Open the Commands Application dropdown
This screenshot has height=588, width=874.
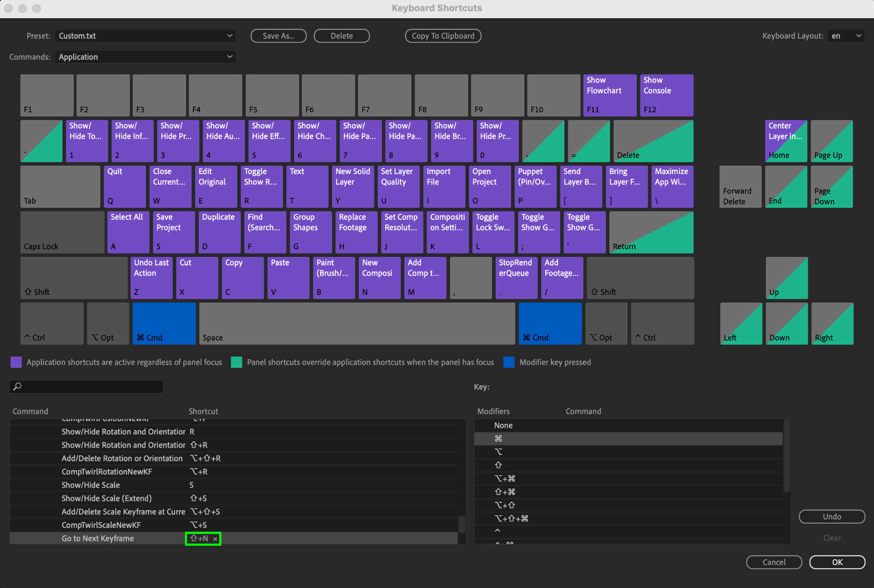pyautogui.click(x=145, y=57)
